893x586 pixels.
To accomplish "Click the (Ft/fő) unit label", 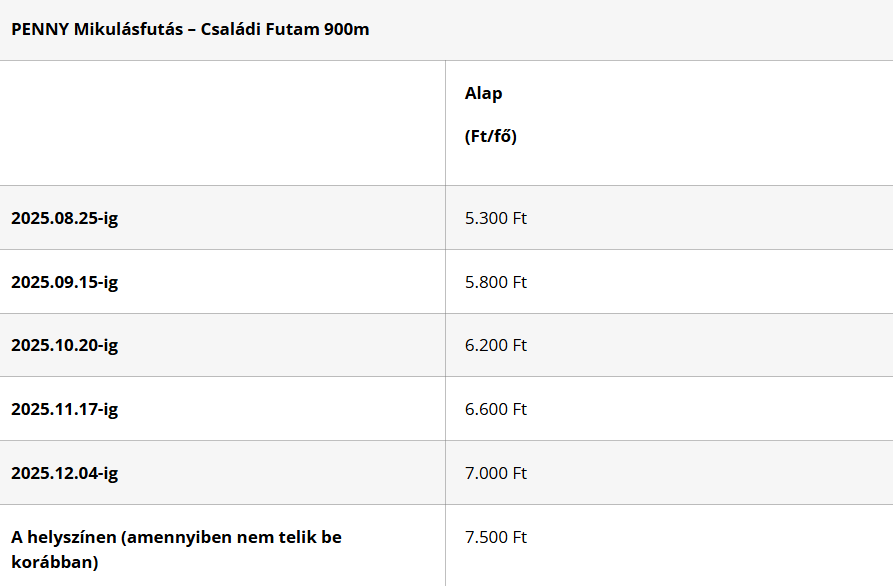I will coord(490,136).
